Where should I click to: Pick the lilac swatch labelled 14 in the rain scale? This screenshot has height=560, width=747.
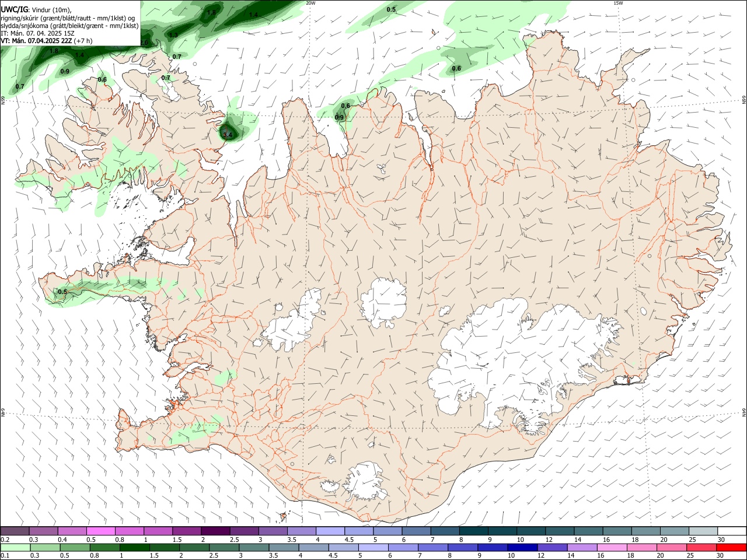tap(581, 548)
